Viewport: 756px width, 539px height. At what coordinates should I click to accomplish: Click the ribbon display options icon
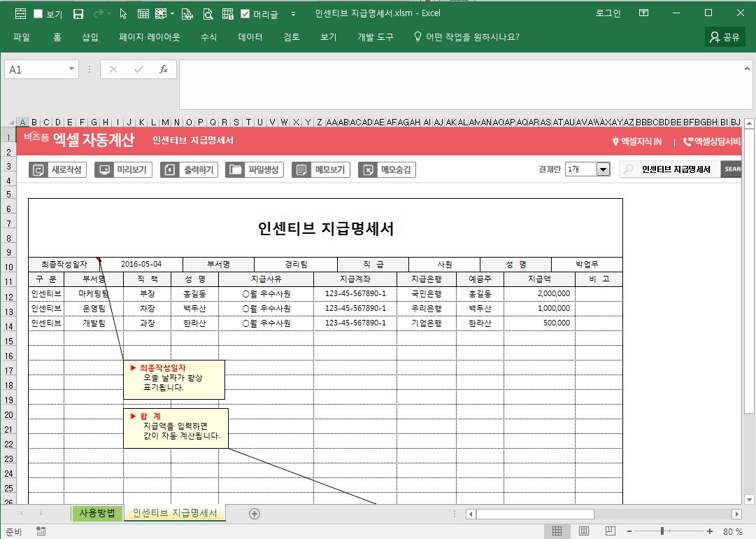click(643, 13)
